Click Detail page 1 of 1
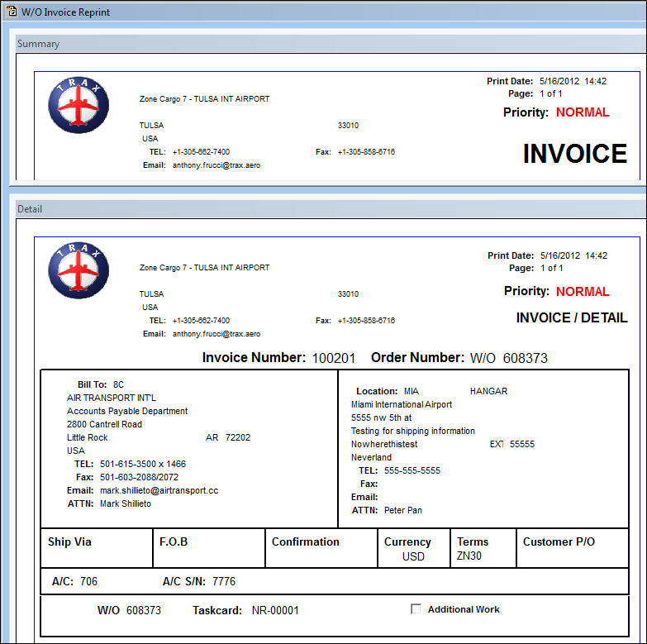 coord(552,268)
